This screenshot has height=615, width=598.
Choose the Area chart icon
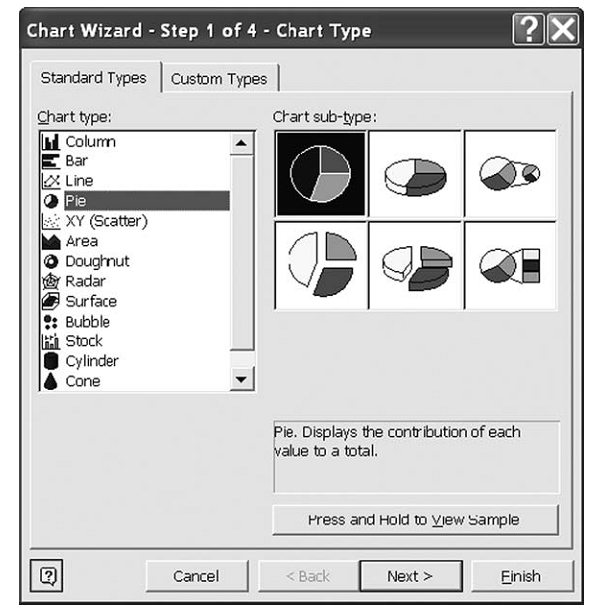[51, 242]
